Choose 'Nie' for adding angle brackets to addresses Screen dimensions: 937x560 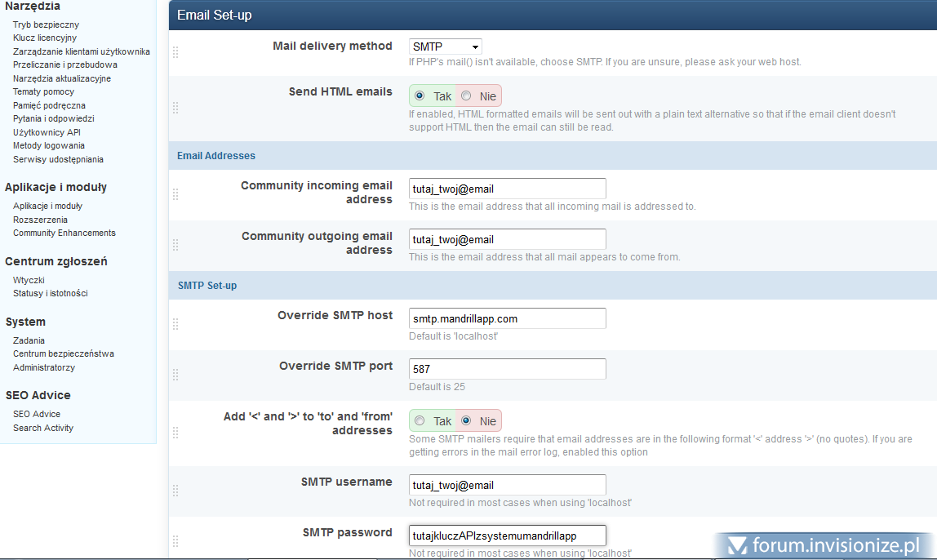(x=467, y=421)
